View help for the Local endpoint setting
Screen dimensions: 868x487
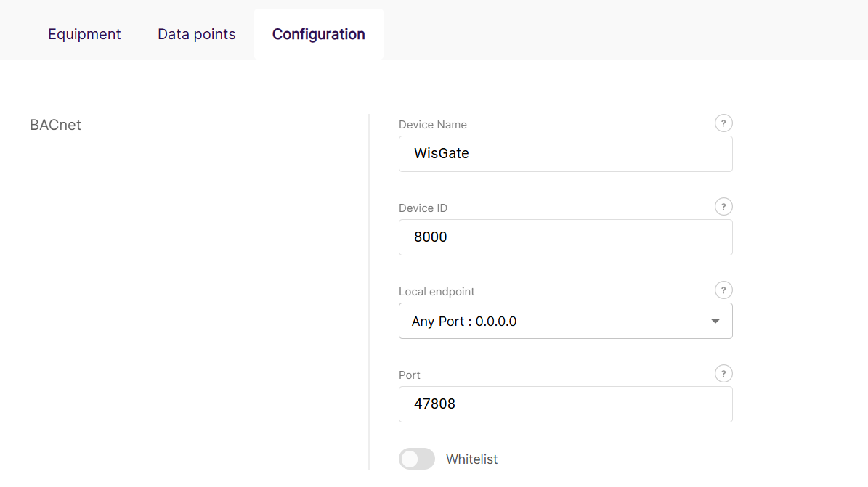click(x=723, y=290)
